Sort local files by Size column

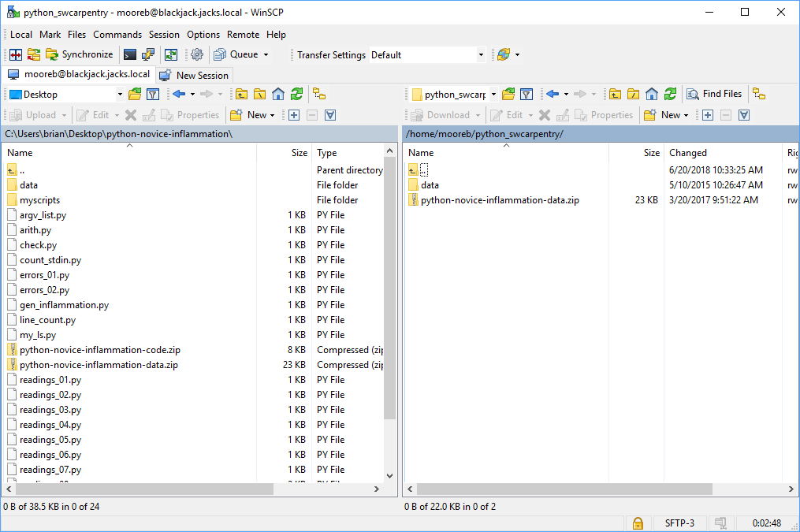pyautogui.click(x=285, y=153)
